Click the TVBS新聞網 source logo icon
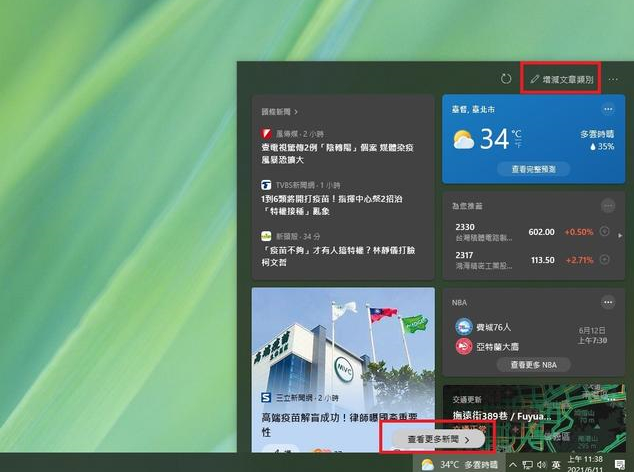Screen dimensions: 634x472 [x=266, y=185]
